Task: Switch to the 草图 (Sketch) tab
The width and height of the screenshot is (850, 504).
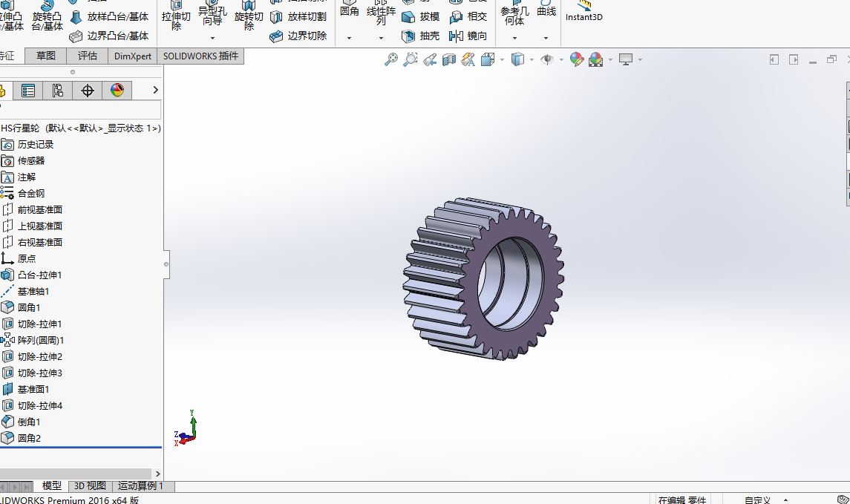Action: click(x=46, y=56)
